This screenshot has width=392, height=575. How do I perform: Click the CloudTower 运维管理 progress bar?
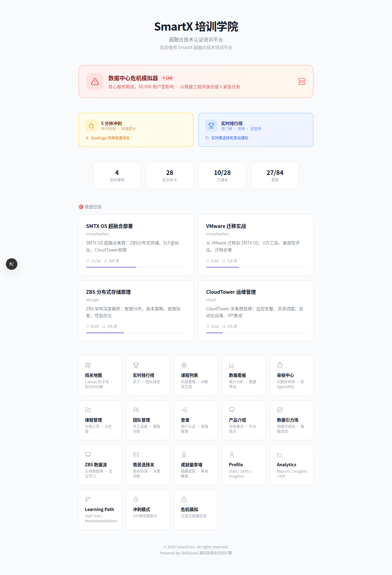coord(256,333)
